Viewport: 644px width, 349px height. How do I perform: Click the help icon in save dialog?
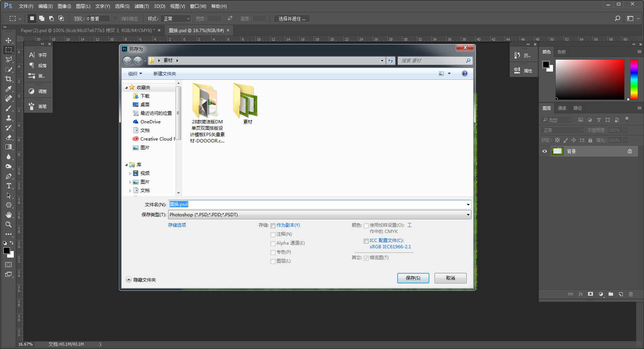click(x=465, y=73)
